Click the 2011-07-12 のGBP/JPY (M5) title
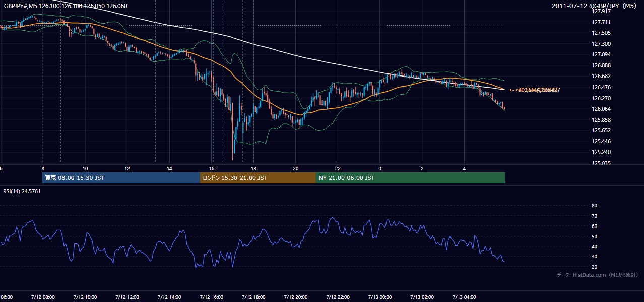This screenshot has width=644, height=302. point(594,6)
